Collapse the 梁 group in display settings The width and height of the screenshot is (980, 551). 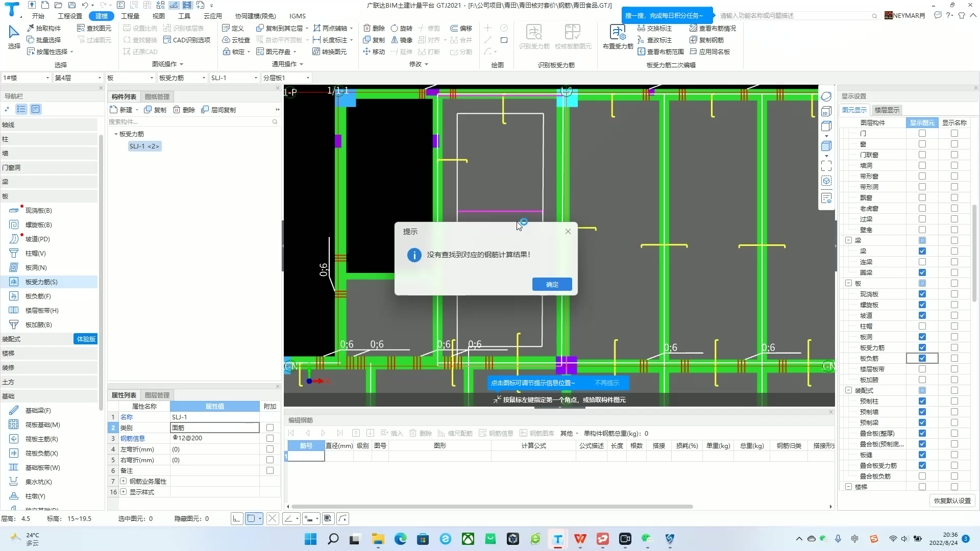[x=848, y=240]
